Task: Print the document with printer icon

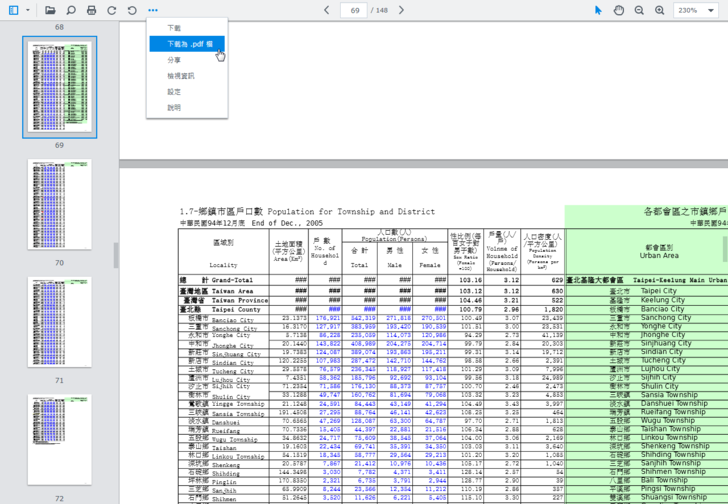Action: 91,10
